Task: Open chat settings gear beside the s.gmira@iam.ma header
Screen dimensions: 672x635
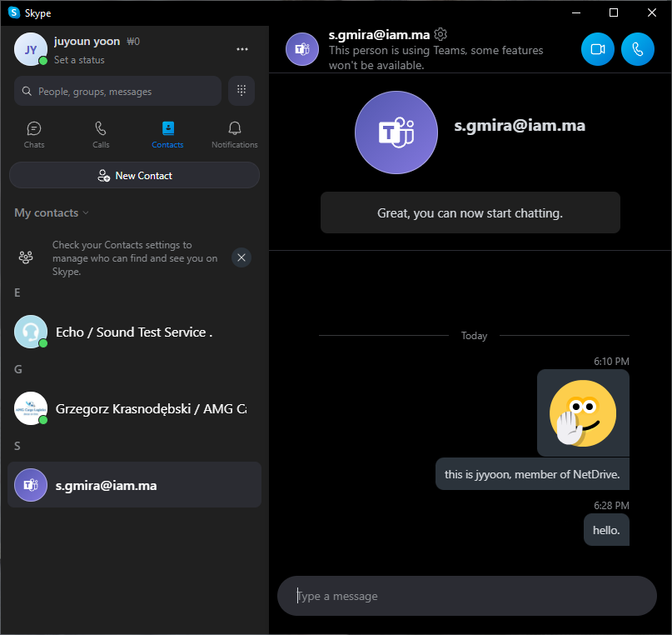Action: click(441, 34)
